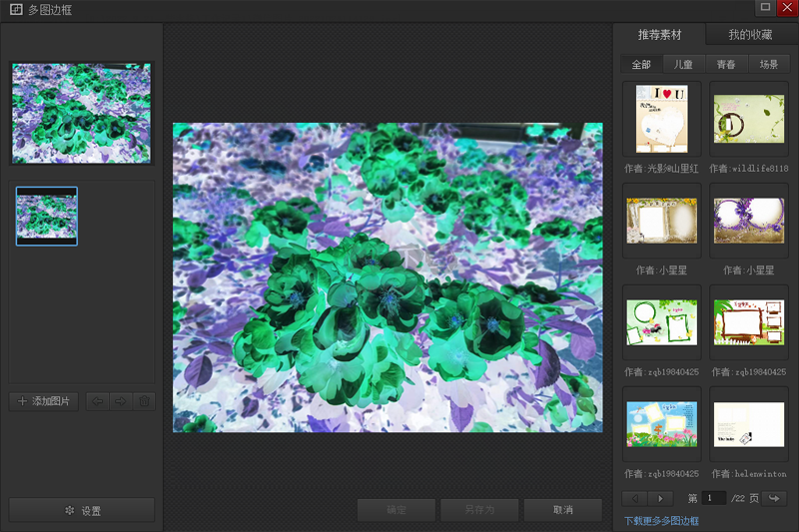Image resolution: width=799 pixels, height=532 pixels.
Task: Switch to the 我的收藏 tab
Action: (x=750, y=35)
